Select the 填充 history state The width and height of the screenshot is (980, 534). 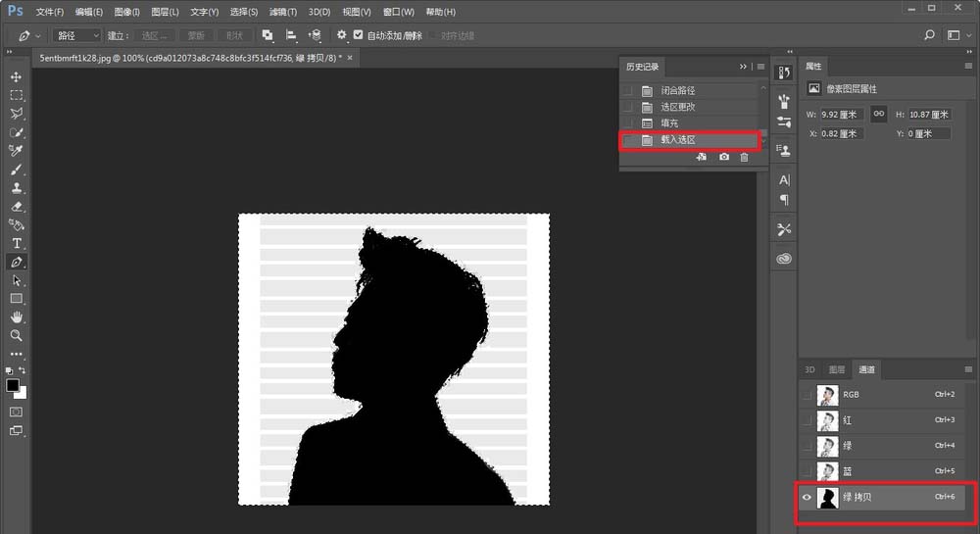pyautogui.click(x=669, y=123)
